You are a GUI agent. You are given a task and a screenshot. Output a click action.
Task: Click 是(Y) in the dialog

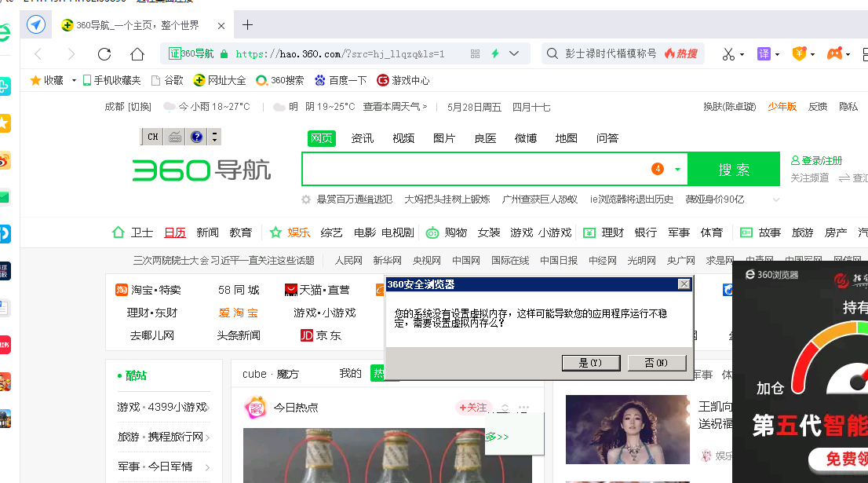591,363
